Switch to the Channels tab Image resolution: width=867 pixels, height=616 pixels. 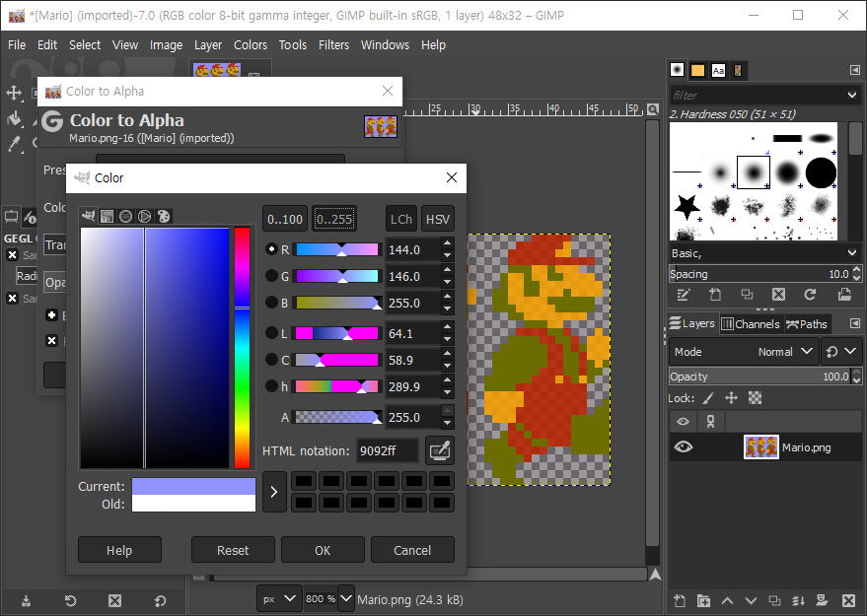click(x=752, y=323)
